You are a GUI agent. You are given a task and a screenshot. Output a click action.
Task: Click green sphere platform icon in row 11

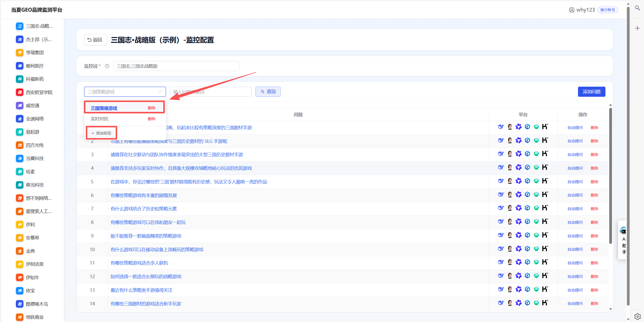[536, 262]
